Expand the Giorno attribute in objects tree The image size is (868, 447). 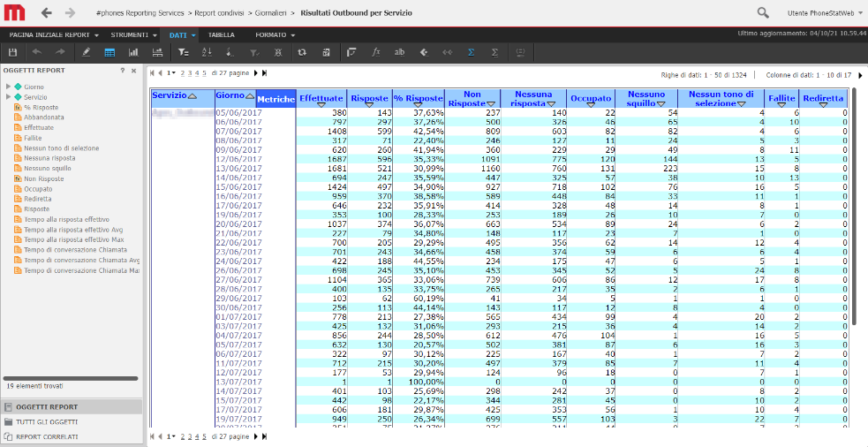pyautogui.click(x=8, y=87)
